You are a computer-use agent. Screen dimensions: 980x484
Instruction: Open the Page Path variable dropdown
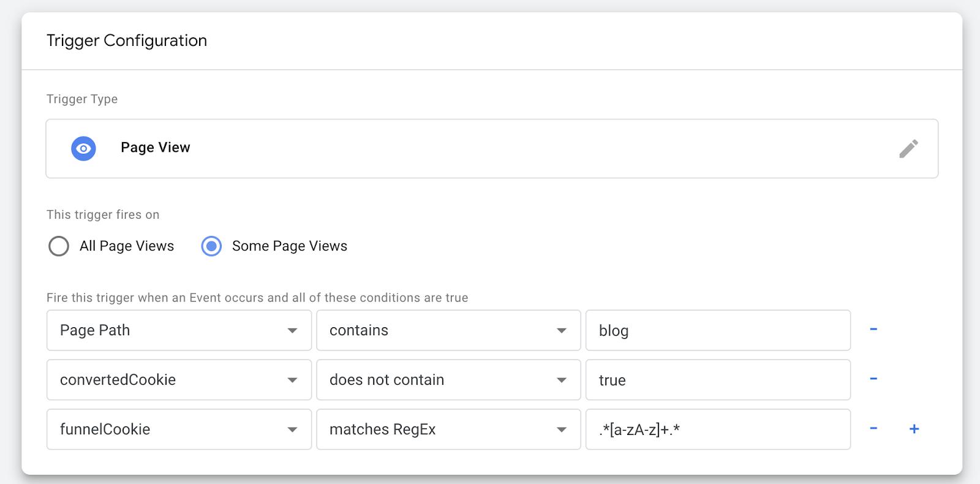coord(179,330)
